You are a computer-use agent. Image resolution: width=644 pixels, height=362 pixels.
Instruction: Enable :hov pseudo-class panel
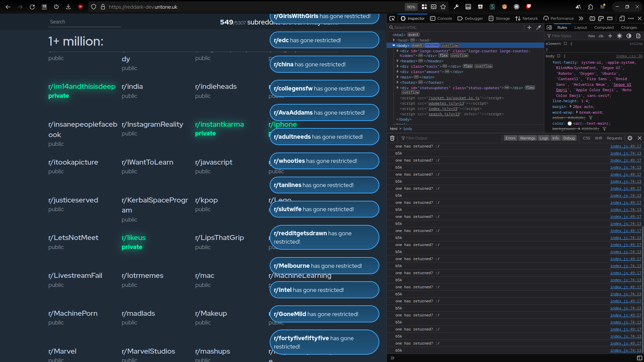(x=591, y=36)
